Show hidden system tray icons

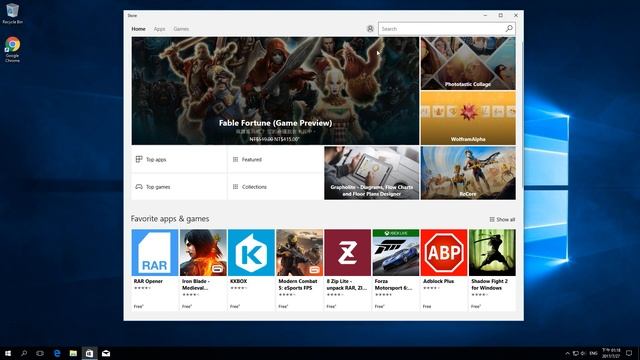567,353
